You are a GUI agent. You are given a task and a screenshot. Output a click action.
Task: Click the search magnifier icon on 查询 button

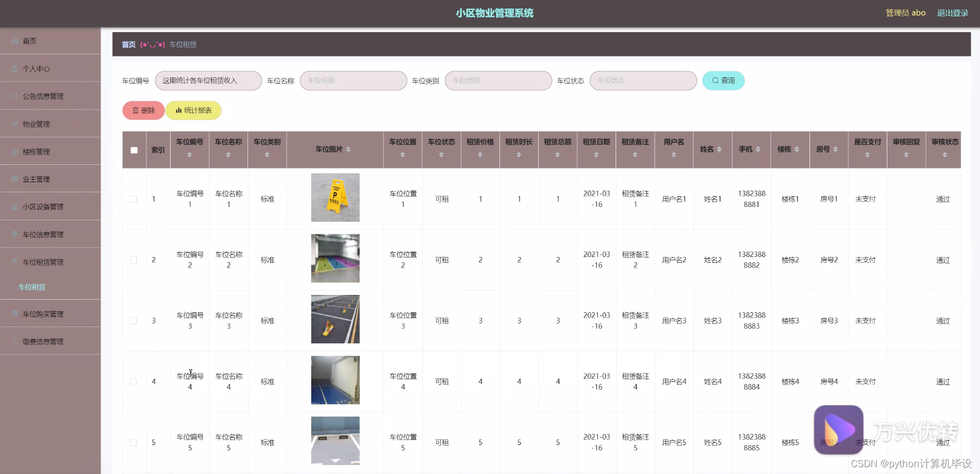(x=715, y=80)
